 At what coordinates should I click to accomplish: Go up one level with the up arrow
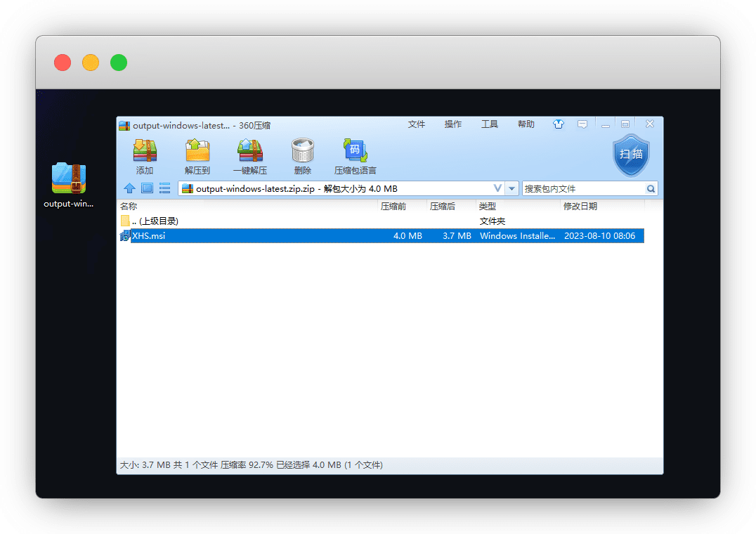coord(129,188)
